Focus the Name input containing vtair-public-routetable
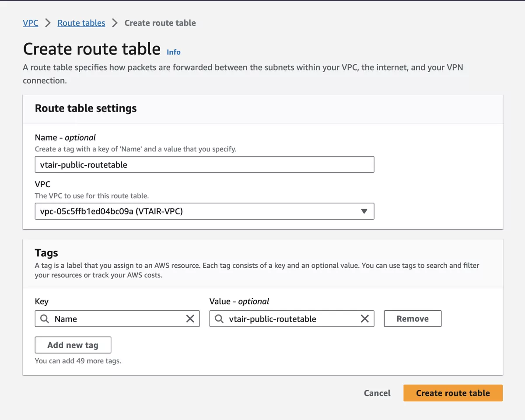 (x=204, y=164)
